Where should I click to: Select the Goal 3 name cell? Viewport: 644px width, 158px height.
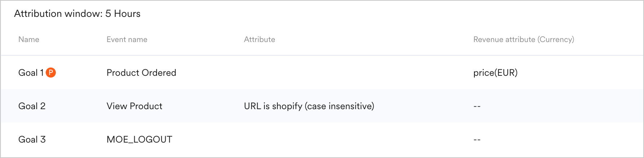[32, 140]
